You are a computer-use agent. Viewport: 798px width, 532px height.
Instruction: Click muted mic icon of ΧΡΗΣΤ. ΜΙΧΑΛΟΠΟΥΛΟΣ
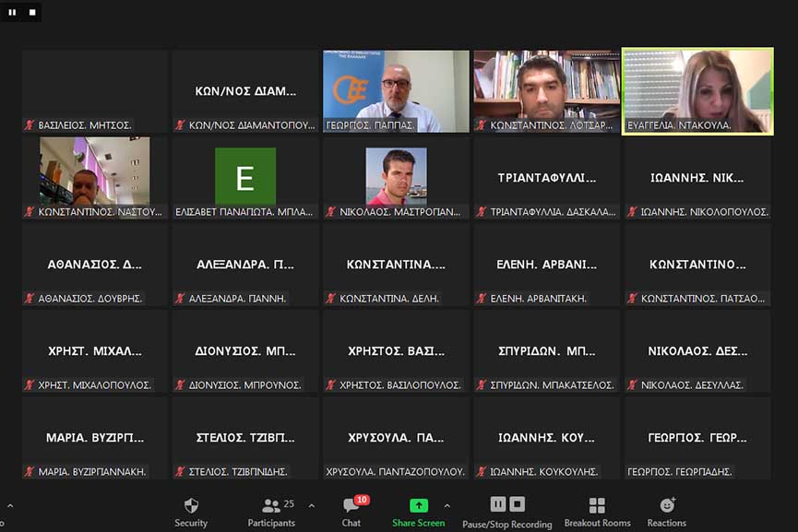[x=29, y=385]
